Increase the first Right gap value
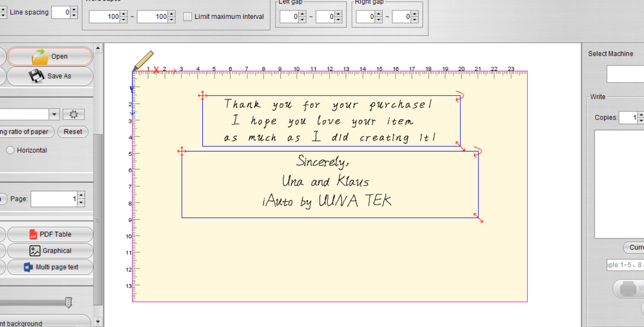This screenshot has height=327, width=644. pos(378,14)
